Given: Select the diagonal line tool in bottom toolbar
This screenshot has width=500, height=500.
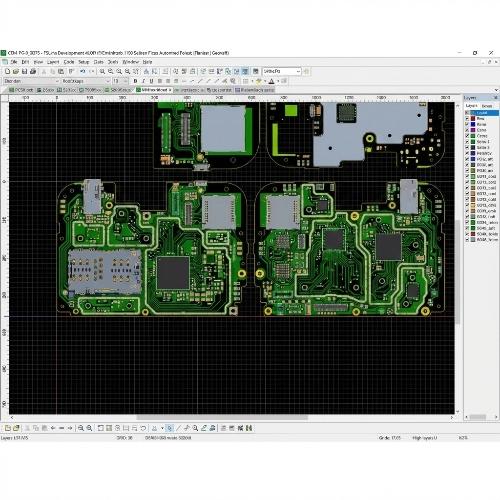Looking at the screenshot, I should coord(178,428).
